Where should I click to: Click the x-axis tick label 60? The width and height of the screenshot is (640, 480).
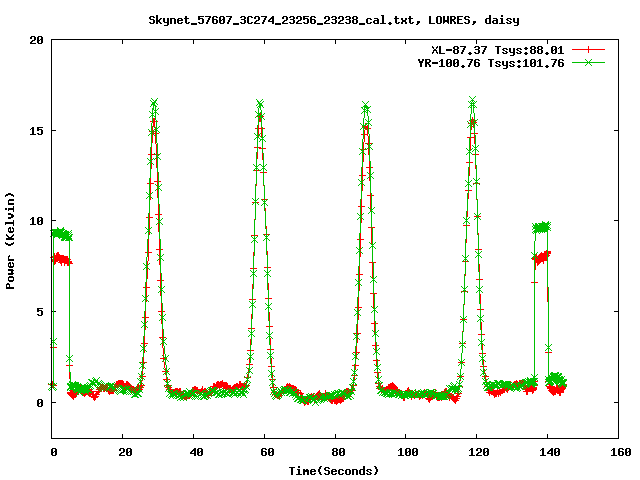tap(267, 452)
